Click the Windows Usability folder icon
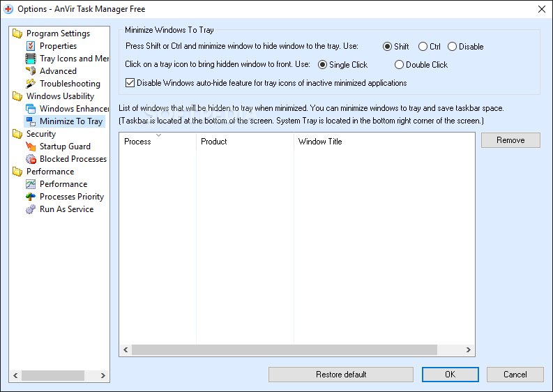553x392 pixels. (17, 96)
